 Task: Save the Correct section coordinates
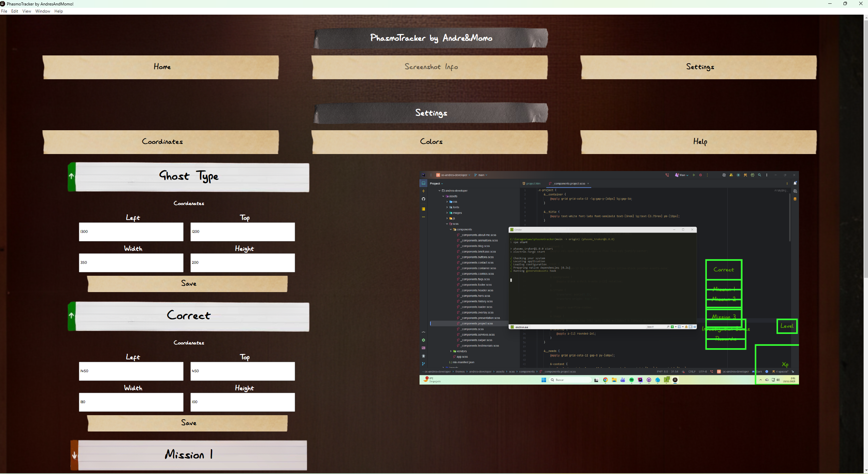point(188,423)
